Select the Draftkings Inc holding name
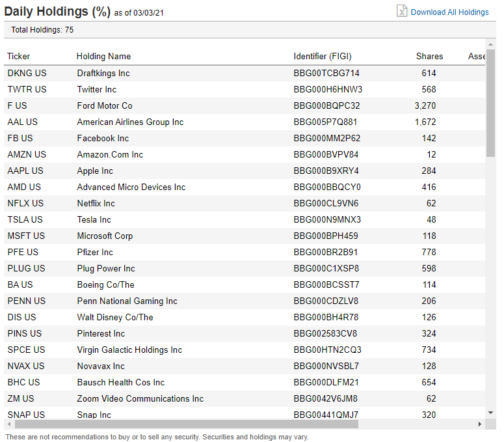 pyautogui.click(x=103, y=74)
